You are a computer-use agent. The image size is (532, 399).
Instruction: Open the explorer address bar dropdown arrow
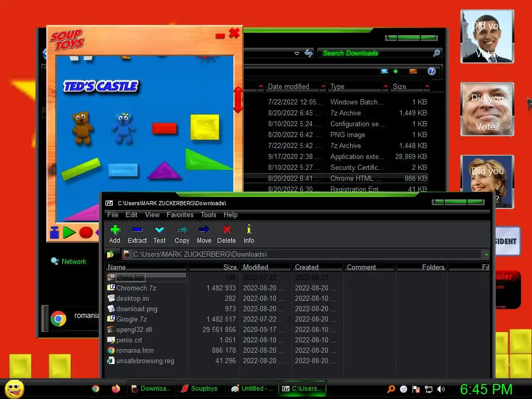click(297, 54)
